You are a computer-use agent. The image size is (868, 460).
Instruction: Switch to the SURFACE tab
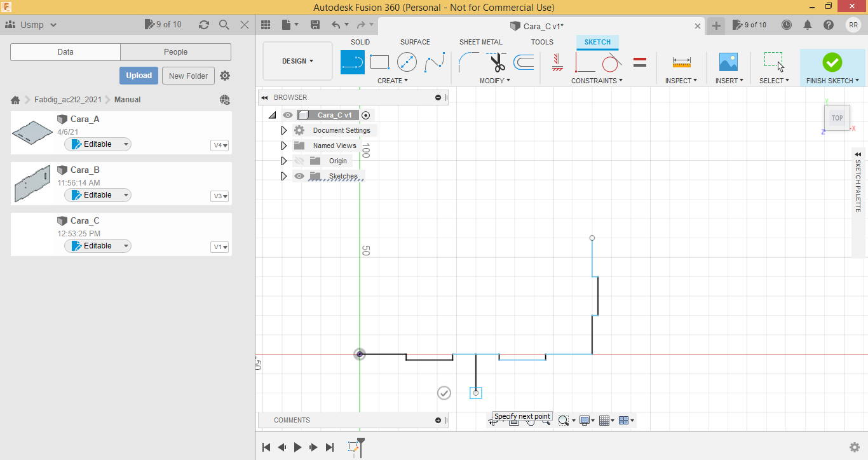pos(415,42)
